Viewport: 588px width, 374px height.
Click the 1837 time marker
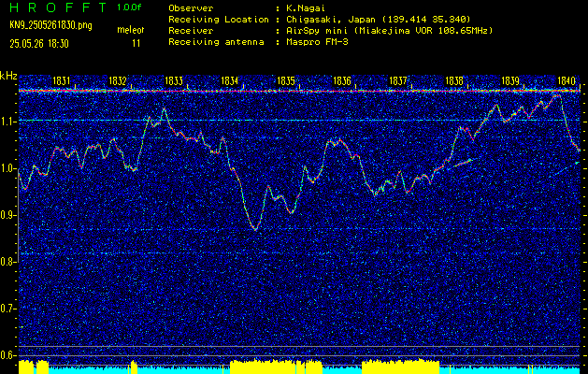pos(398,81)
